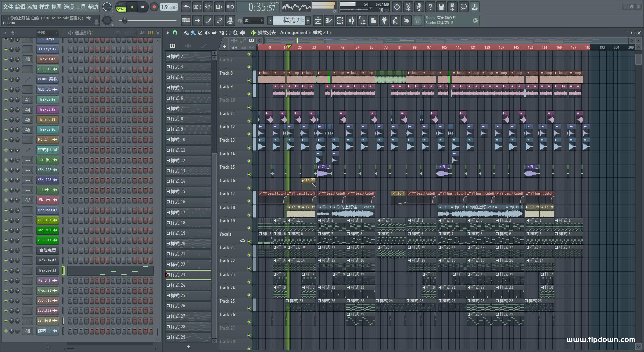Open the piano roll view icon
644x352 pixels.
329,21
